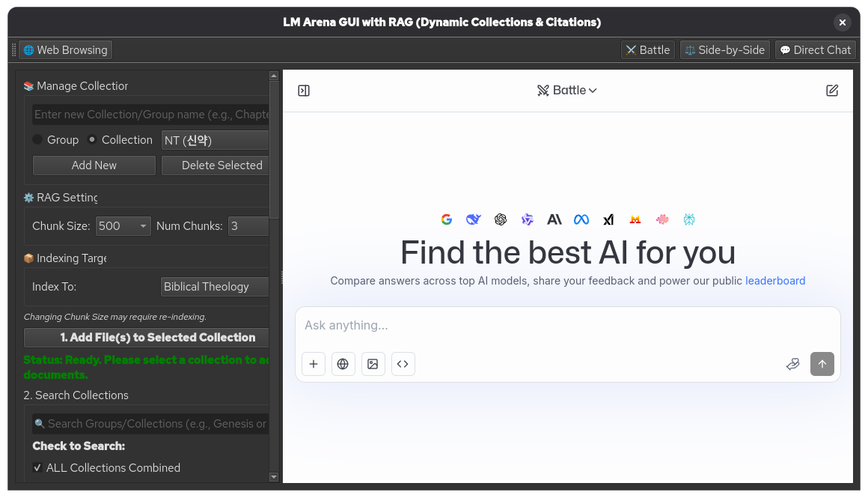Click the Delete Selected button
Screen dimensions: 868x498
click(216, 165)
